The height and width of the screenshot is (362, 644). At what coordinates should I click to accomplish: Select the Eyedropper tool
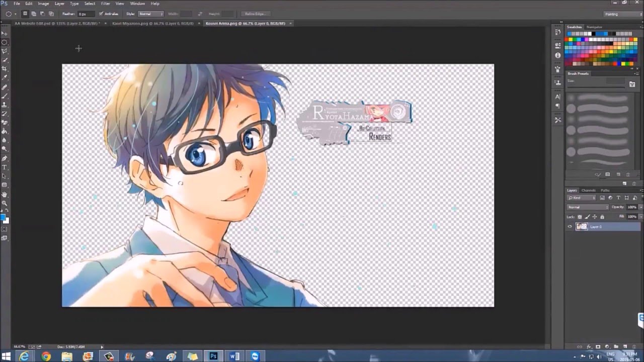point(5,78)
